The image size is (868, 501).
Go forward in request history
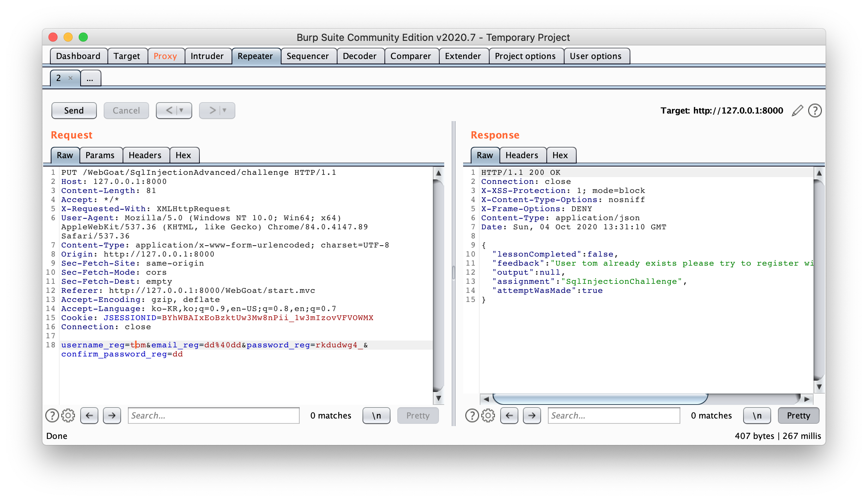coord(213,110)
